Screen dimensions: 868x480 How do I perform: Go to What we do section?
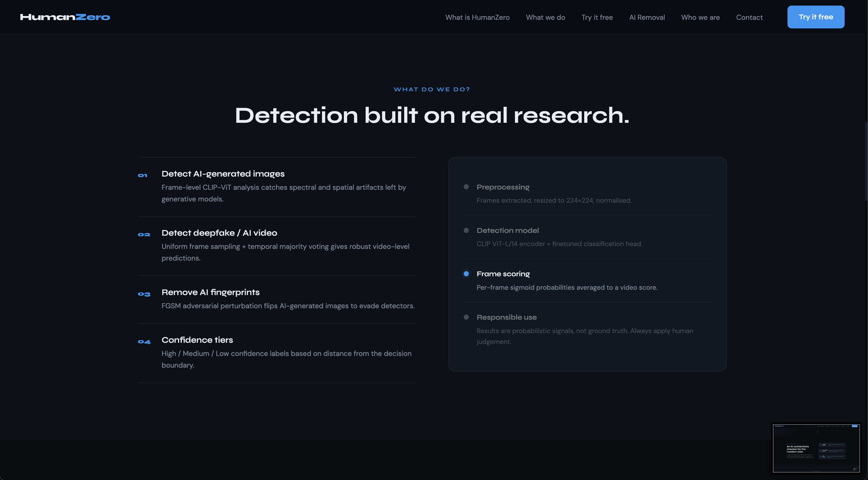click(545, 18)
